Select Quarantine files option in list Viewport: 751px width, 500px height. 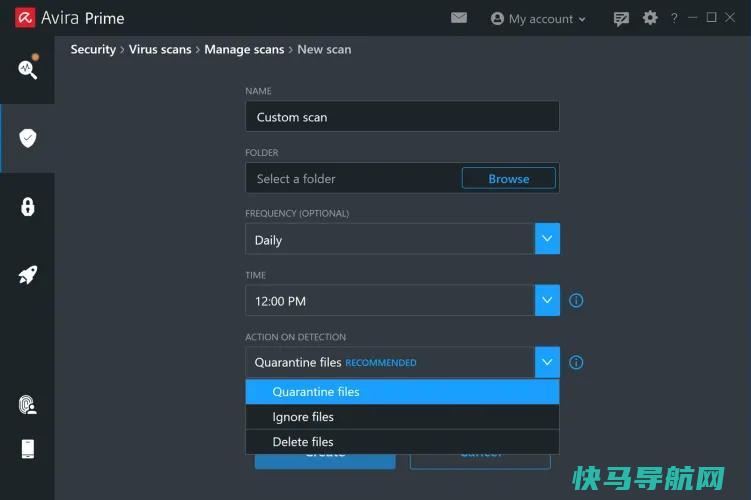(x=402, y=392)
